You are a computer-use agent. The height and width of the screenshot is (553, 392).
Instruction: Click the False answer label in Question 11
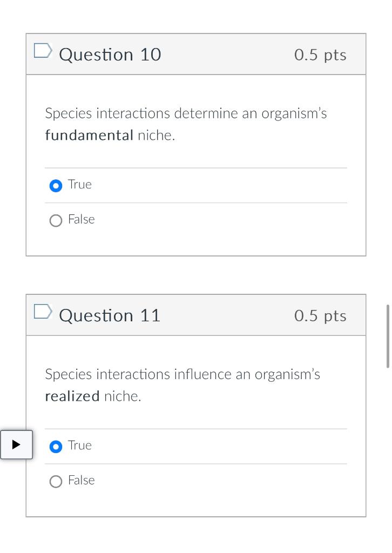(x=81, y=480)
